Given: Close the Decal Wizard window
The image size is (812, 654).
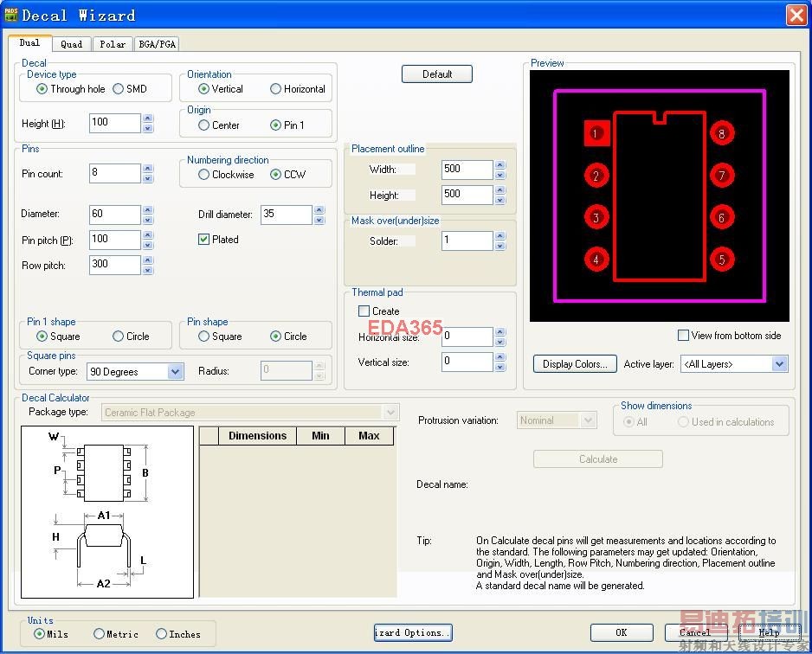Looking at the screenshot, I should (796, 15).
